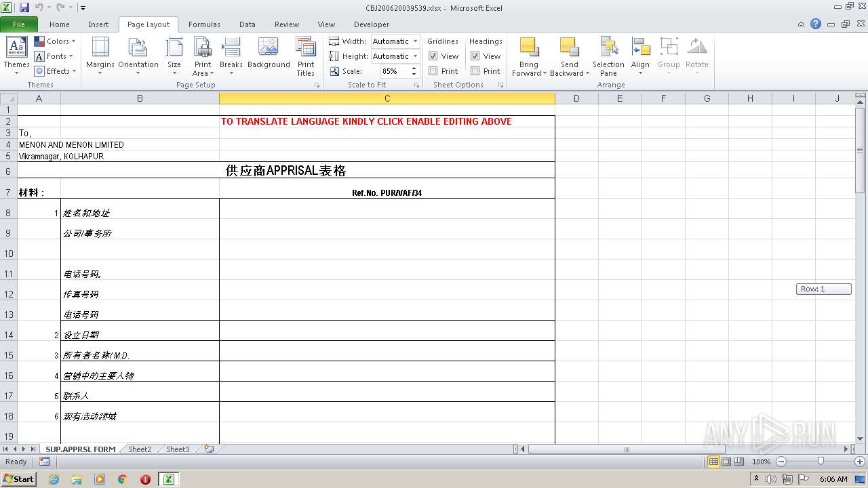Open Sheet Options dialog launcher
This screenshot has width=868, height=488.
tap(501, 85)
